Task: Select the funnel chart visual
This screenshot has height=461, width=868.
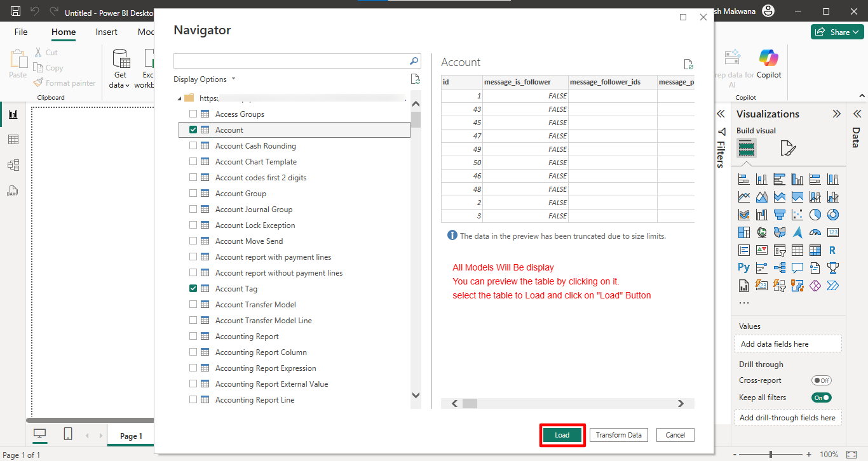Action: [x=780, y=215]
